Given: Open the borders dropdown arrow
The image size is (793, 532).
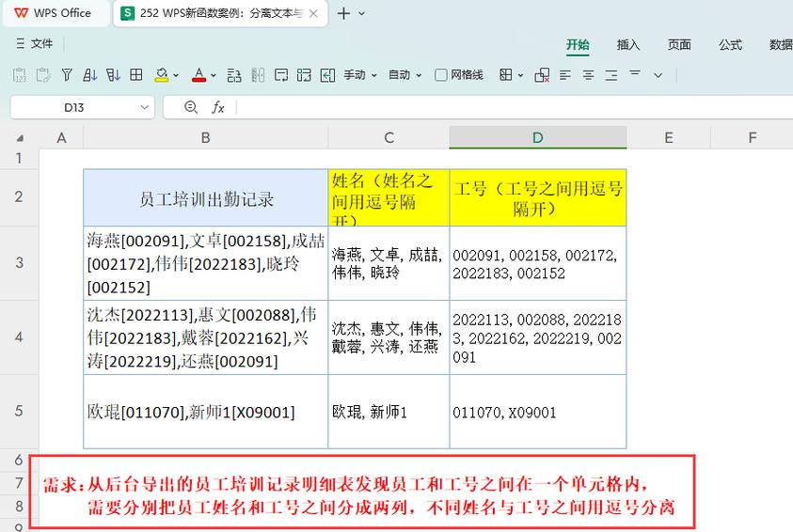Looking at the screenshot, I should pos(520,75).
